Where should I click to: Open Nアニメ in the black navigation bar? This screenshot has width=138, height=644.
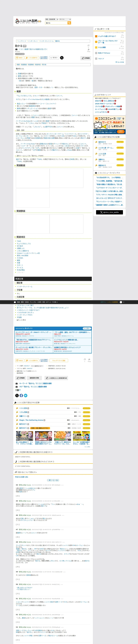click(x=49, y=302)
